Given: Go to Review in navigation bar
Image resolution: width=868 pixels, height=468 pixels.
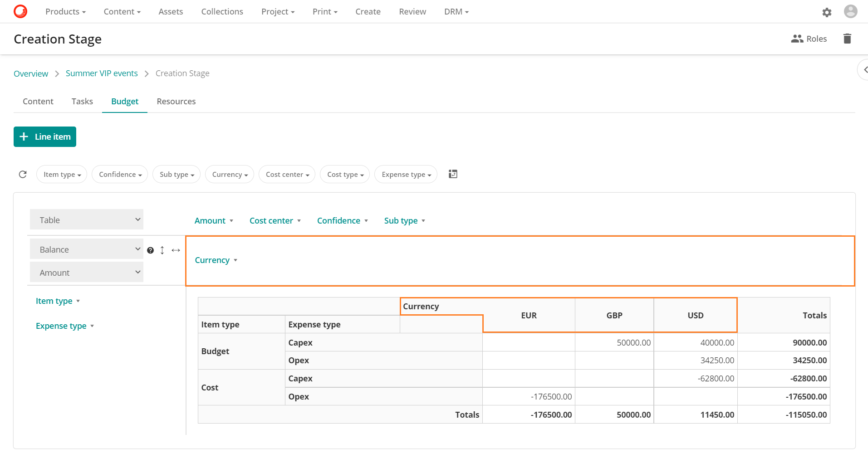Looking at the screenshot, I should (412, 12).
